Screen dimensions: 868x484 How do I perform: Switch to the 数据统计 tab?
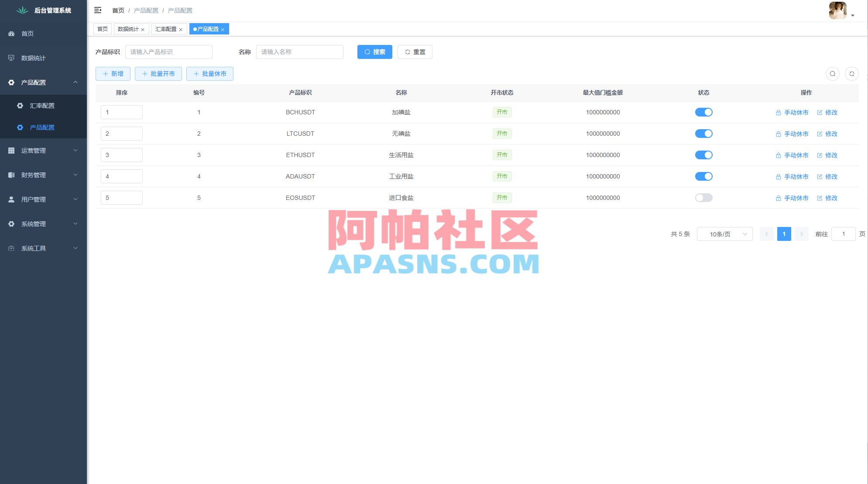point(128,29)
